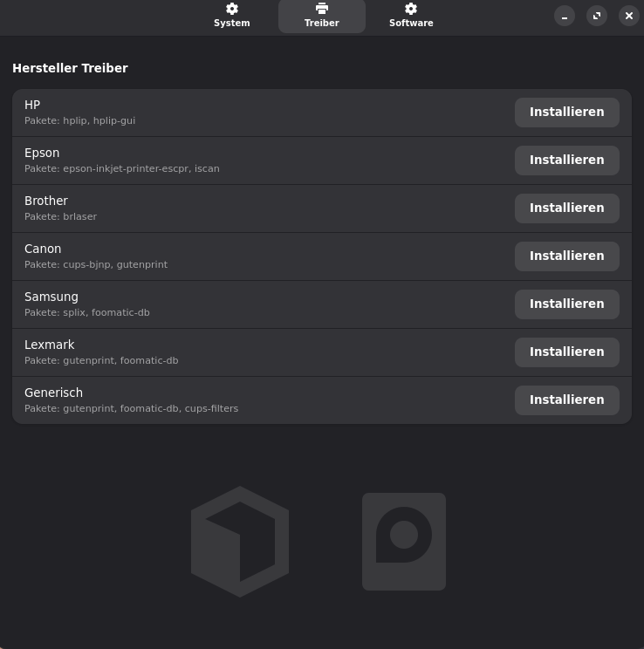Install the Generisch driver packages
This screenshot has width=644, height=649.
[x=566, y=400]
